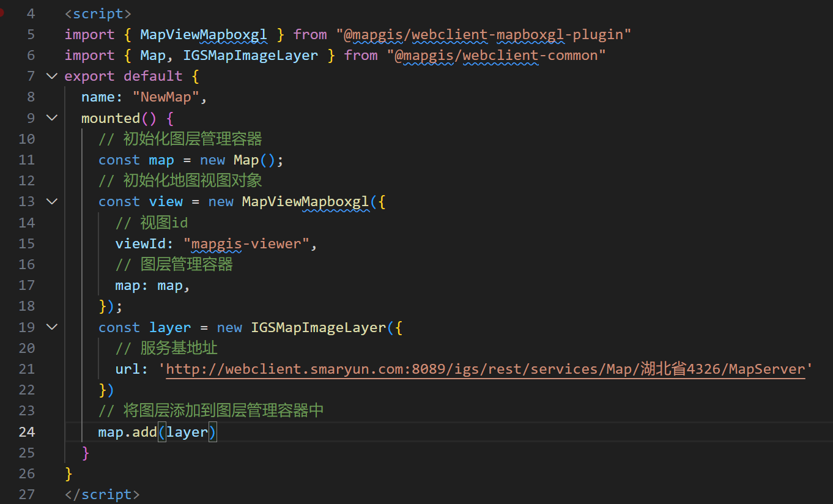Select line number 21 in the gutter
Screen dimensions: 833x504
point(27,369)
